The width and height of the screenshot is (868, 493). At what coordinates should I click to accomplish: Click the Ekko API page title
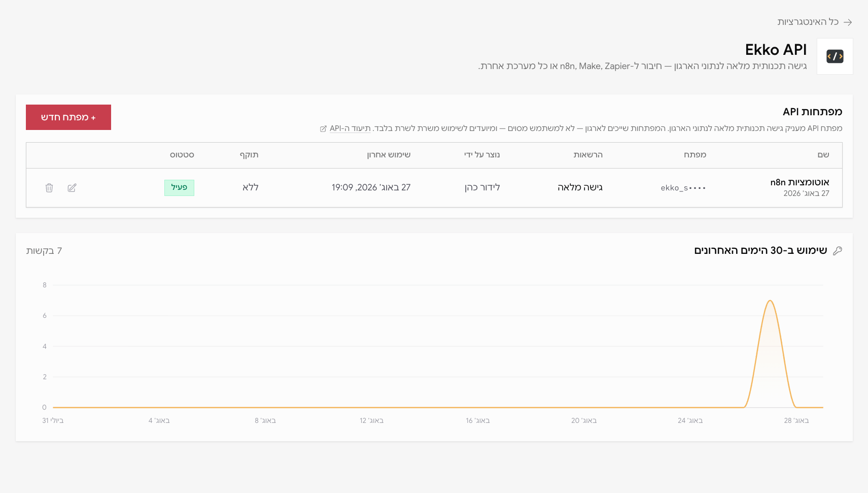[776, 50]
